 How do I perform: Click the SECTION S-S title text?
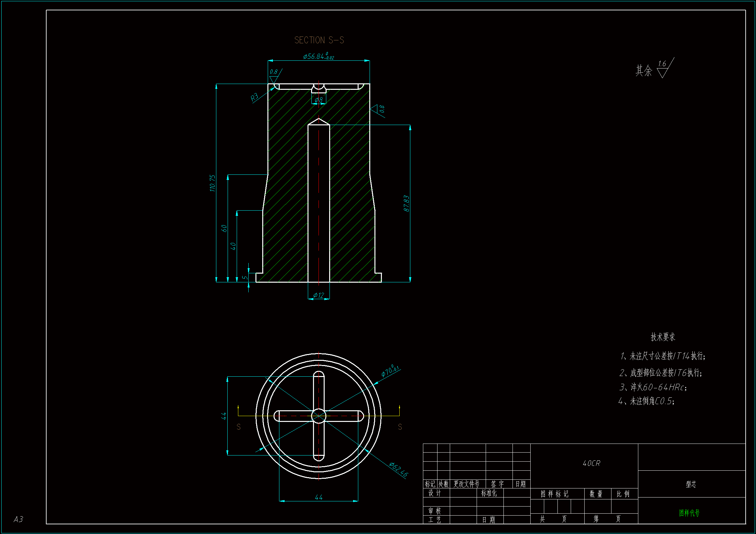tap(319, 40)
